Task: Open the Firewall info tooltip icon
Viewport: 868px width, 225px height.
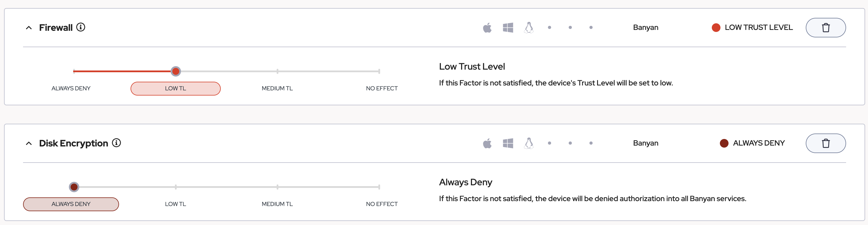Action: tap(80, 27)
